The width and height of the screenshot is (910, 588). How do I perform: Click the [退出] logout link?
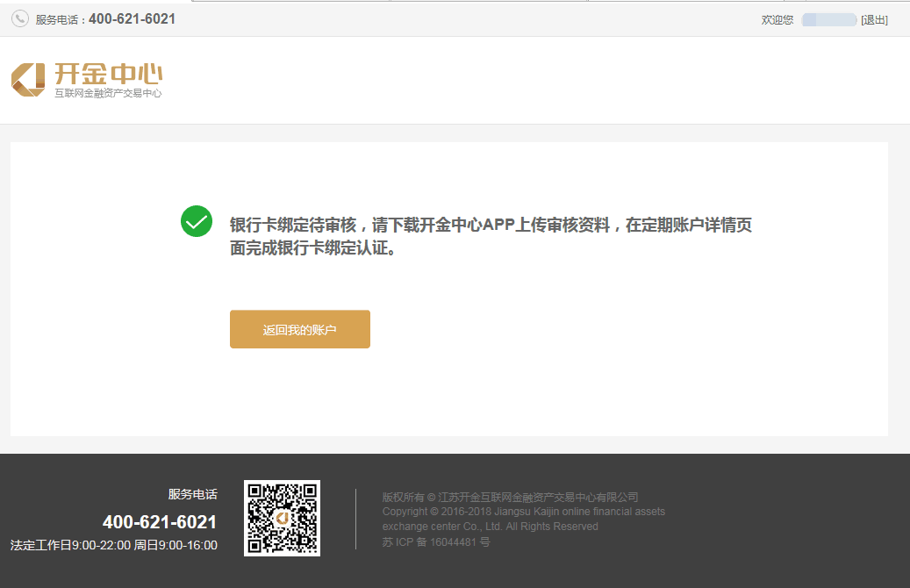point(874,19)
